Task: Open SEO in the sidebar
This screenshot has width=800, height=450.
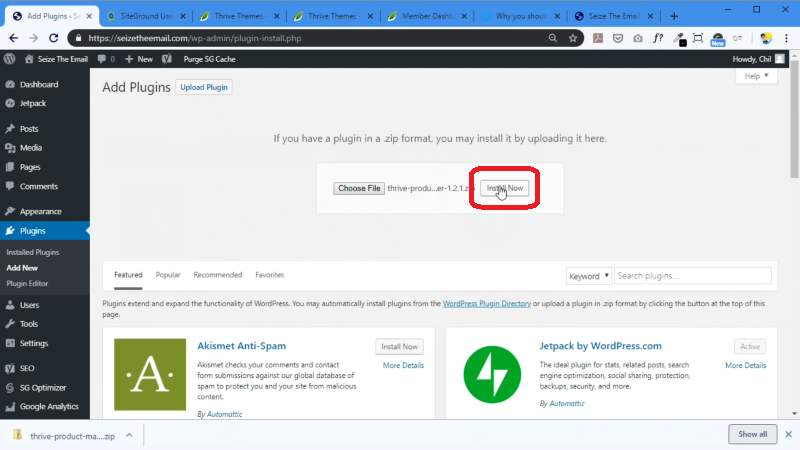Action: [x=27, y=368]
